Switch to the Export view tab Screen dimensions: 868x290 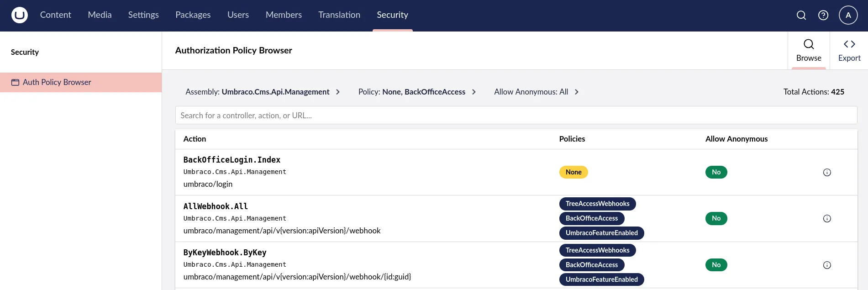click(x=849, y=51)
